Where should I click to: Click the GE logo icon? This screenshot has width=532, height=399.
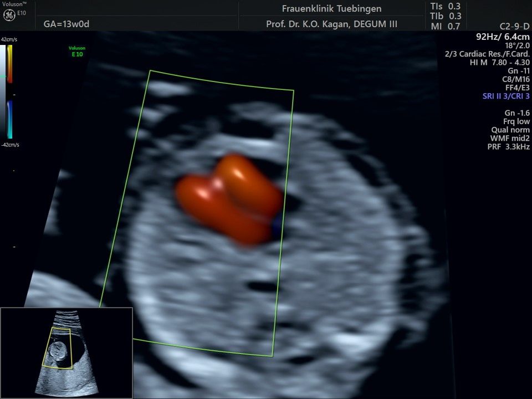[8, 14]
